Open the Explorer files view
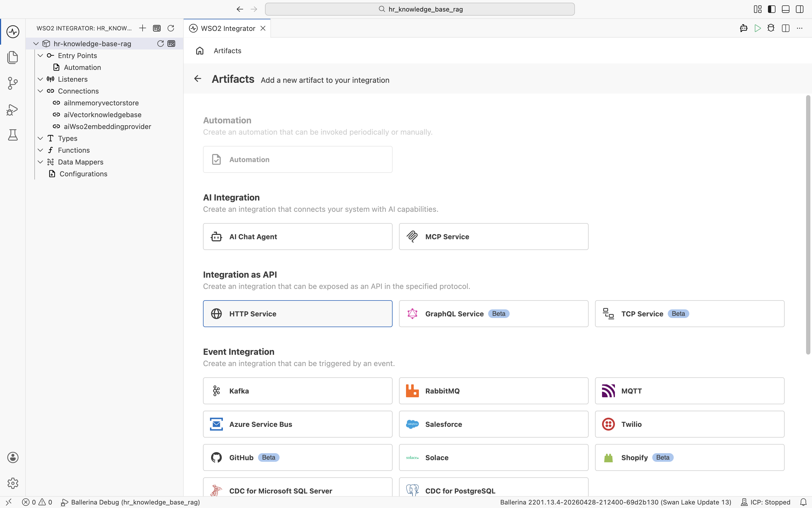Screen dimensions: 812x508 point(13,58)
